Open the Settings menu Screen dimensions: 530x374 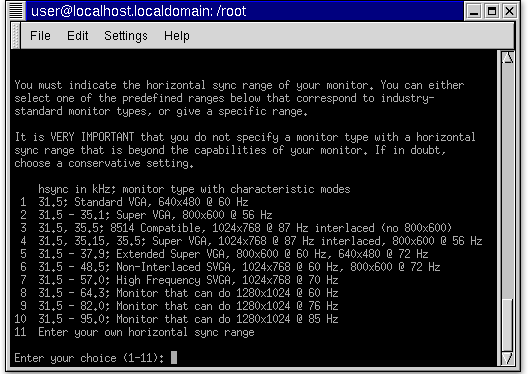point(126,36)
